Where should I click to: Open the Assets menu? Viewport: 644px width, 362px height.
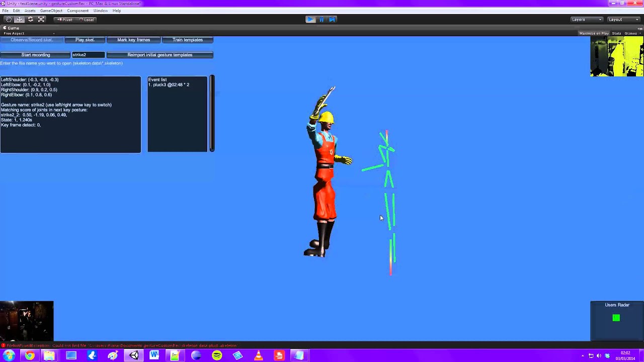[30, 11]
